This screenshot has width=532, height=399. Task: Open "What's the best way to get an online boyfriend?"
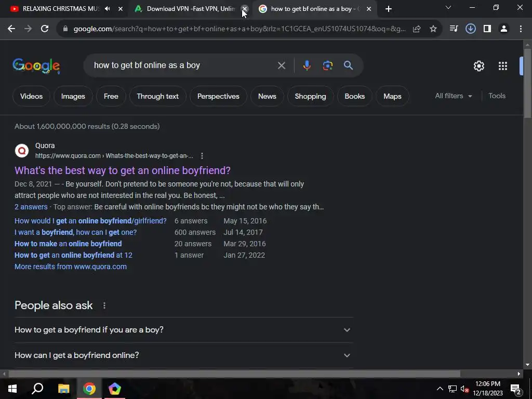[x=123, y=170]
